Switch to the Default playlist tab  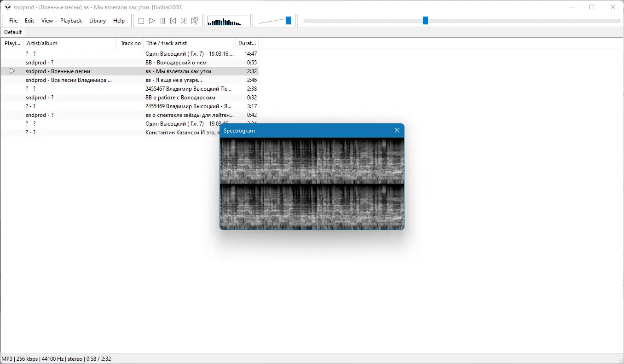tap(13, 32)
